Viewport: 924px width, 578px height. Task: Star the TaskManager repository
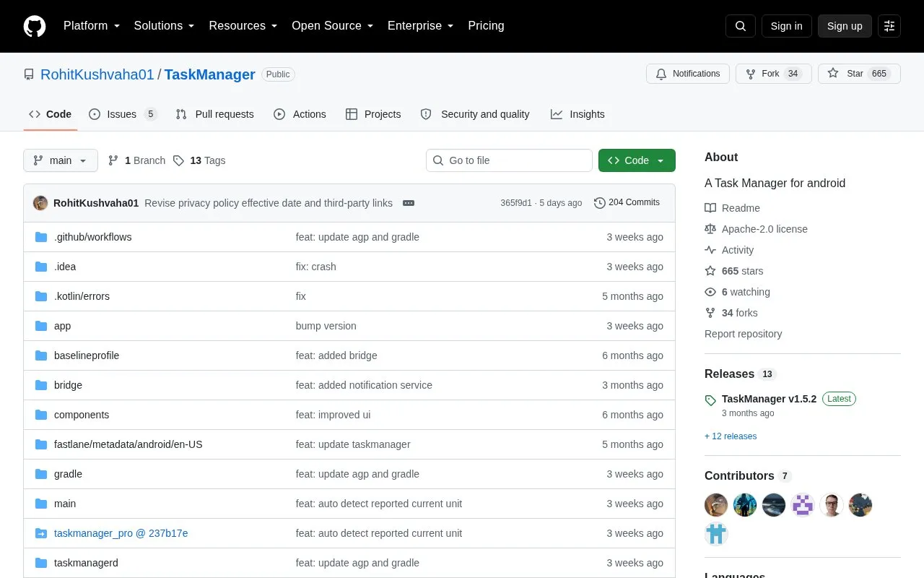click(x=859, y=74)
